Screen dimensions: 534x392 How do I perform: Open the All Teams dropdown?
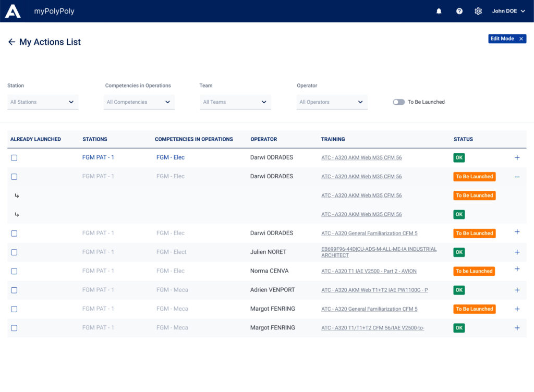[x=235, y=102]
